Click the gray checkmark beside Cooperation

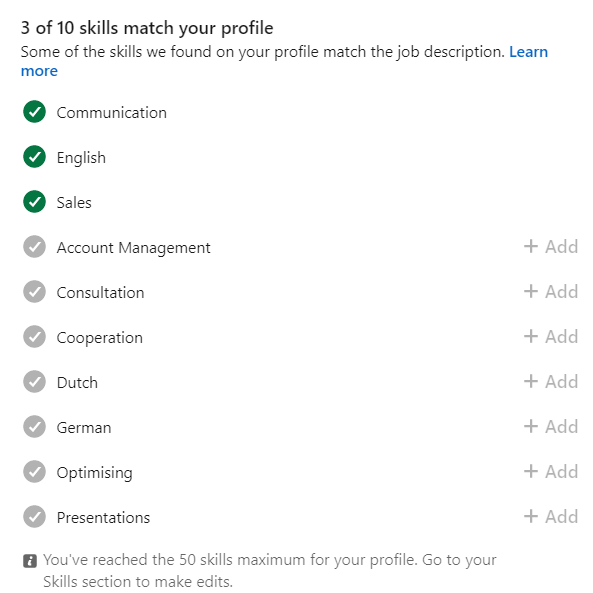click(34, 337)
